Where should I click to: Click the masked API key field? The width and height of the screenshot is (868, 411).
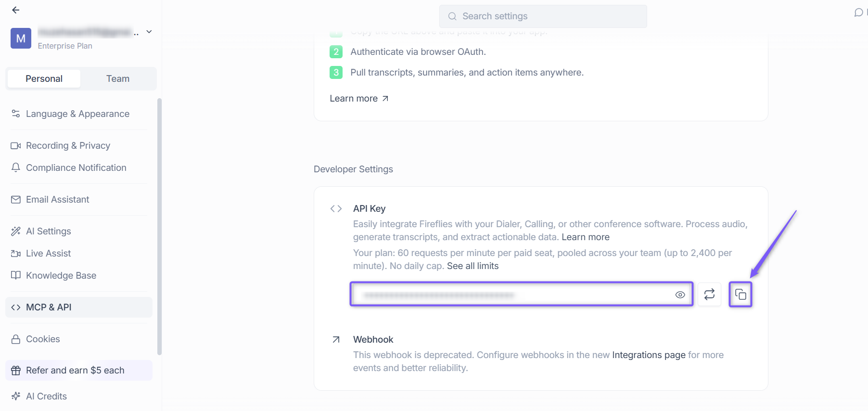(x=522, y=295)
